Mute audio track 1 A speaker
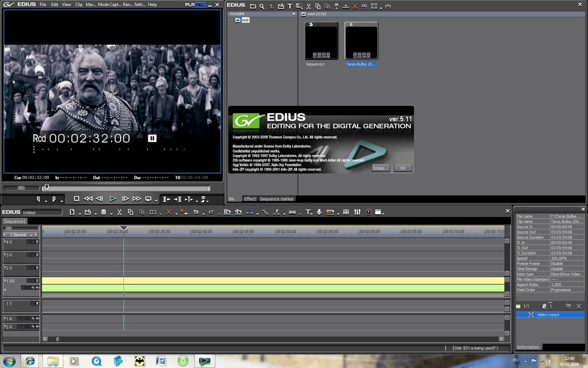588x368 pixels. pos(37,318)
